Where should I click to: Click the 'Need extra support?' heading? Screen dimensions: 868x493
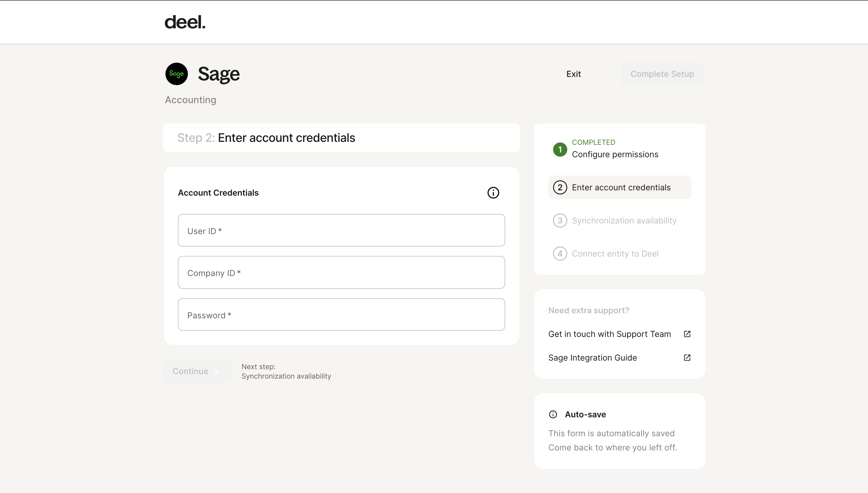[x=589, y=311]
